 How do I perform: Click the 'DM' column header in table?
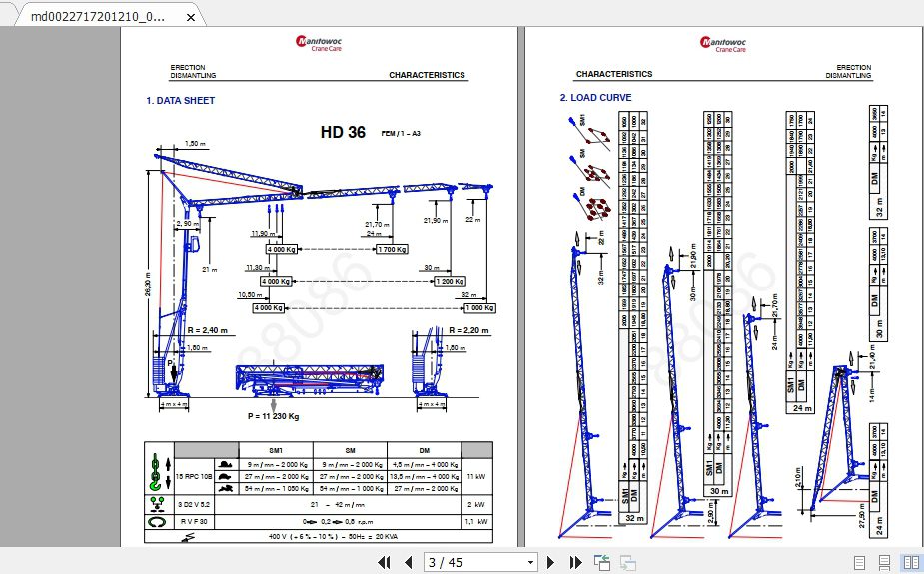pyautogui.click(x=425, y=450)
